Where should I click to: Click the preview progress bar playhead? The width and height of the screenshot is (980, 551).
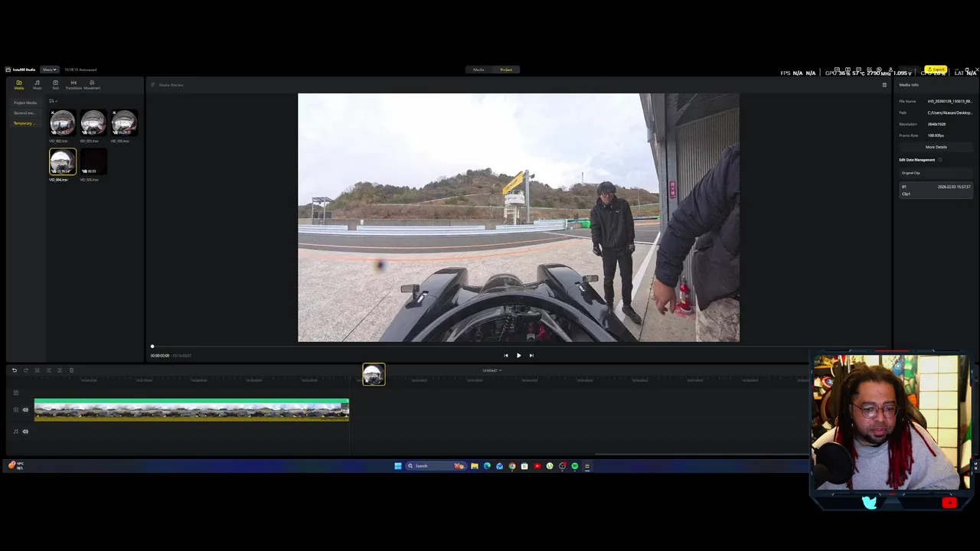tap(152, 347)
